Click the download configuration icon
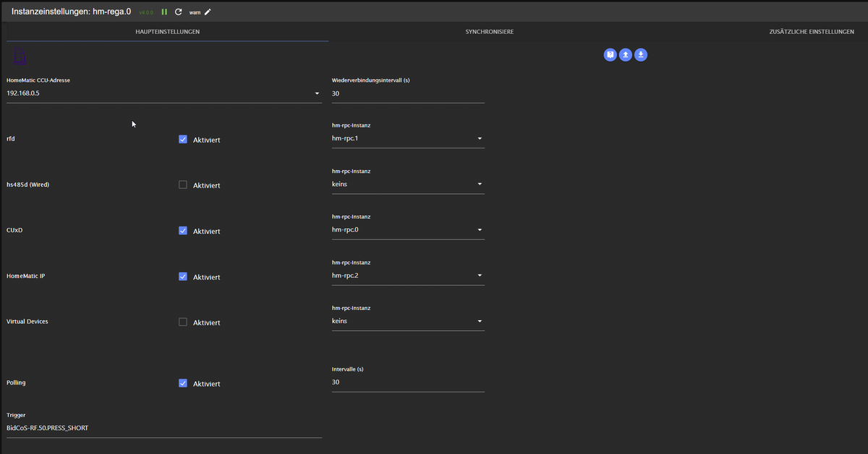Viewport: 868px width, 454px height. tap(641, 54)
